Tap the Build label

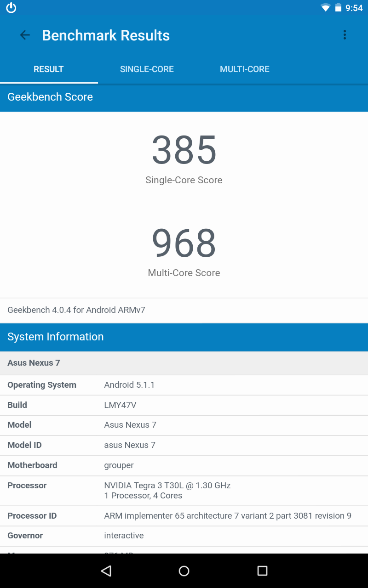(17, 405)
